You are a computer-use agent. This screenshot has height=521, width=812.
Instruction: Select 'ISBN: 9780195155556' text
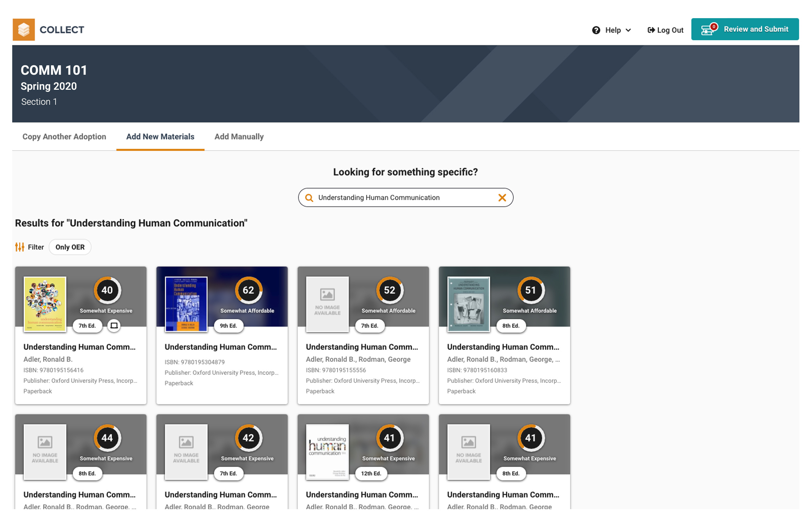336,370
